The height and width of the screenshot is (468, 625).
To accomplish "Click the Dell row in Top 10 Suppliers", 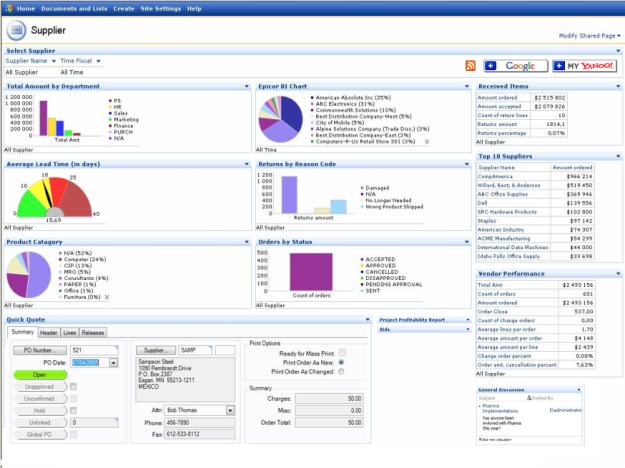I will [x=535, y=203].
